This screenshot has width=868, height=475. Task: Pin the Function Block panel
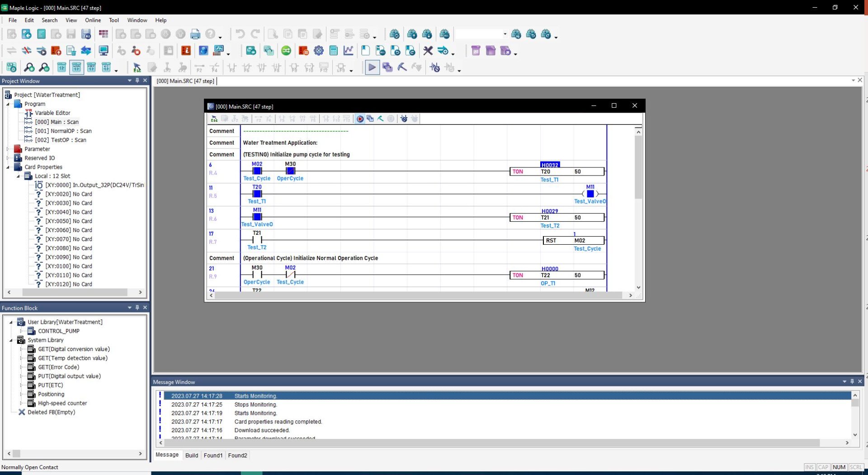tap(137, 308)
